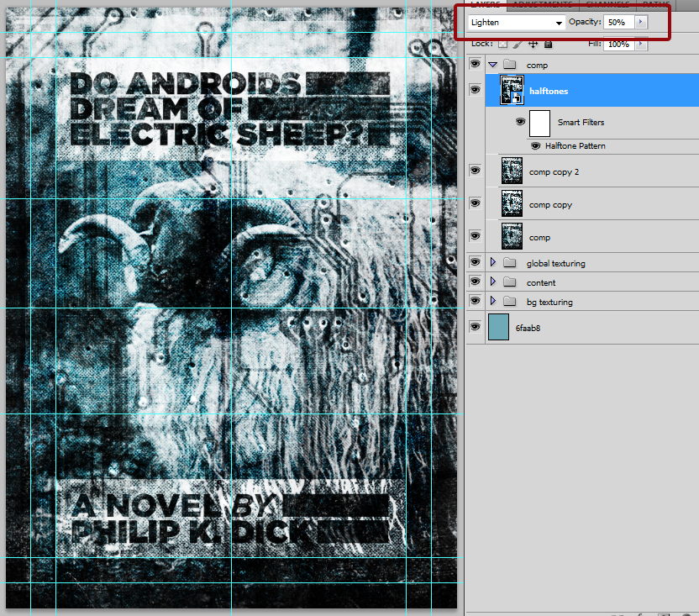Viewport: 699px width, 616px height.
Task: Expand the content group
Action: (492, 282)
